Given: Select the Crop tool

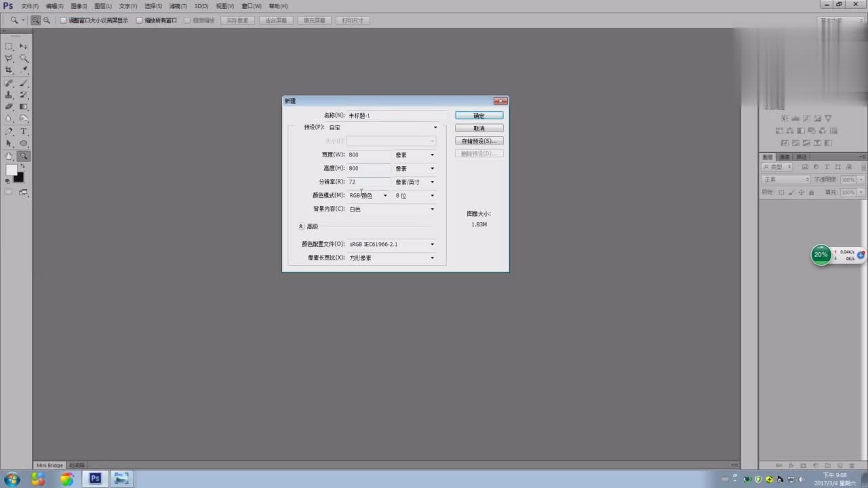Looking at the screenshot, I should coord(9,70).
